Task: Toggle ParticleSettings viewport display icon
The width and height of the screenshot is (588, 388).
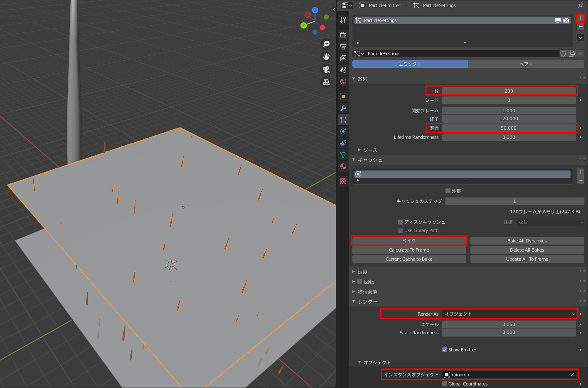Action: [x=558, y=20]
